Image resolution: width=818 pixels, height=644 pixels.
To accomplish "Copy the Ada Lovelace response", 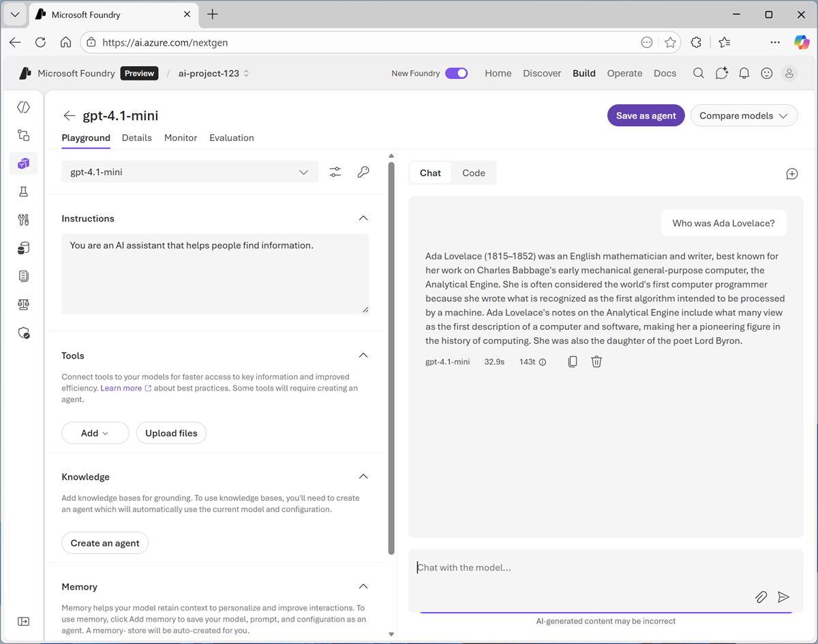I will [x=573, y=362].
